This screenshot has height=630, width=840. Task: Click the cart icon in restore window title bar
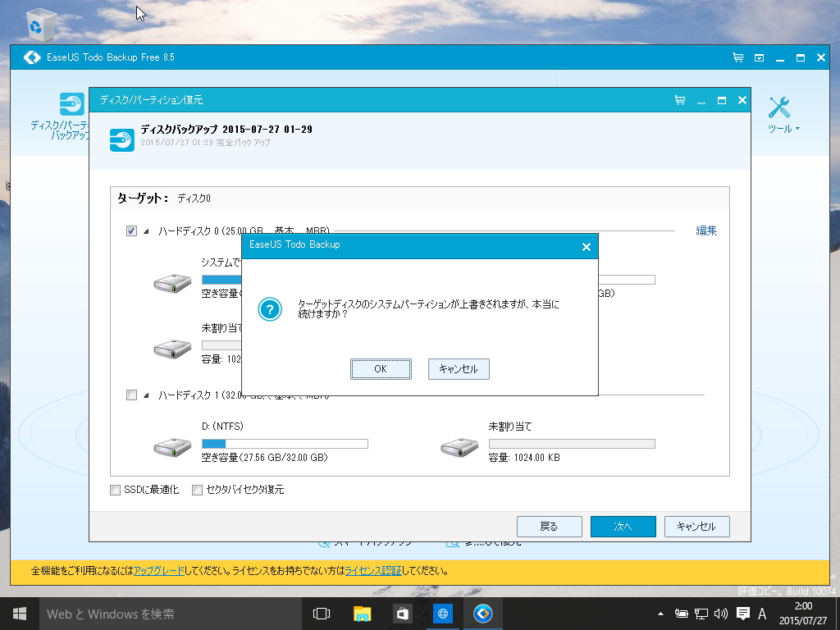click(680, 100)
